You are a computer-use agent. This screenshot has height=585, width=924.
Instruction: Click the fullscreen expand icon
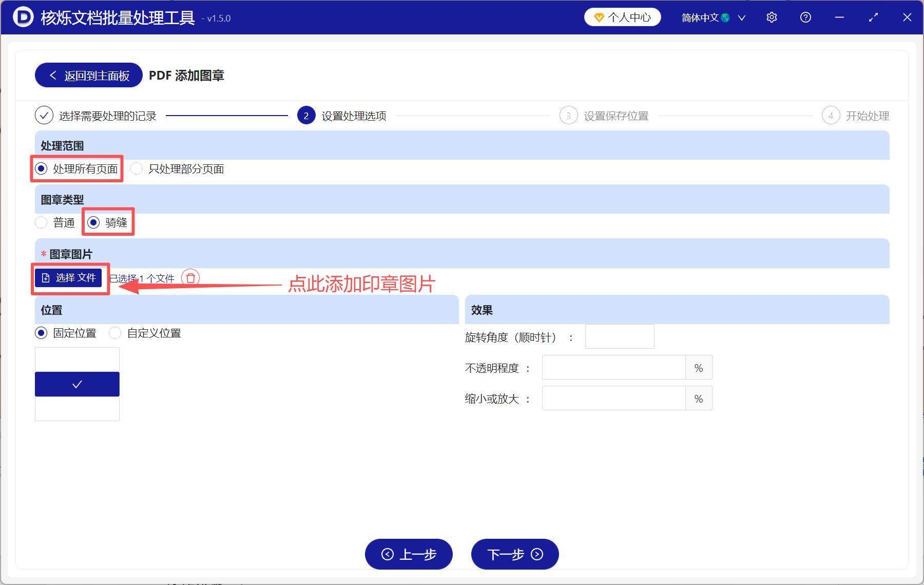click(x=873, y=17)
